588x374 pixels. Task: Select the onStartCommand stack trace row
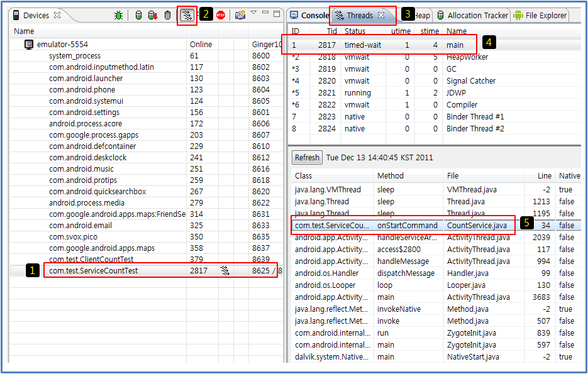click(407, 225)
